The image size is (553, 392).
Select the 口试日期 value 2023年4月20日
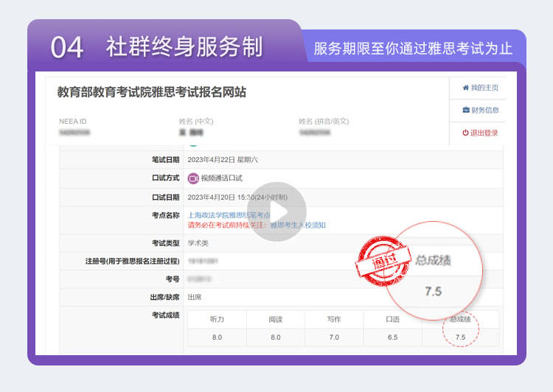[211, 197]
